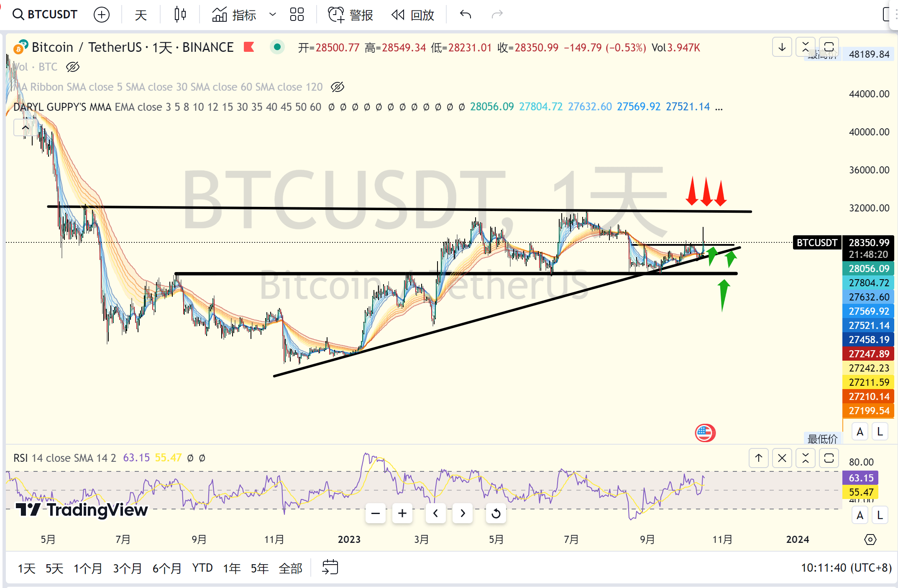
Task: Select the 全部 date range
Action: [x=290, y=568]
